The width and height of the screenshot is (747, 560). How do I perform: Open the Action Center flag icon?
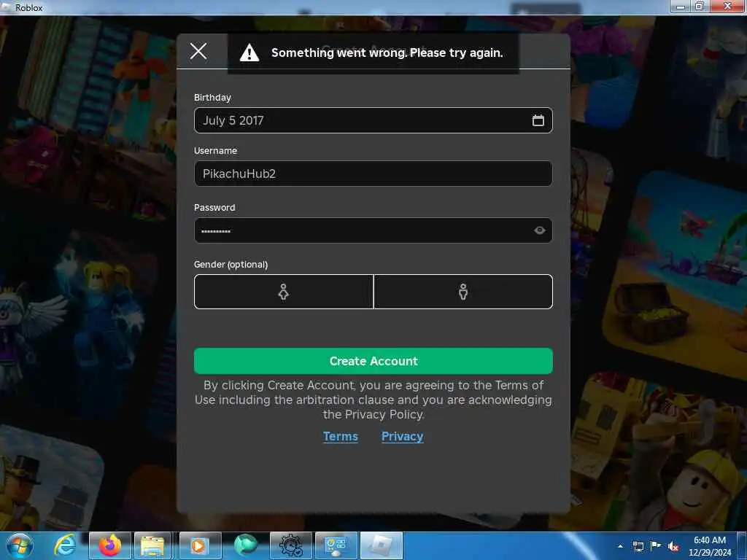[656, 545]
